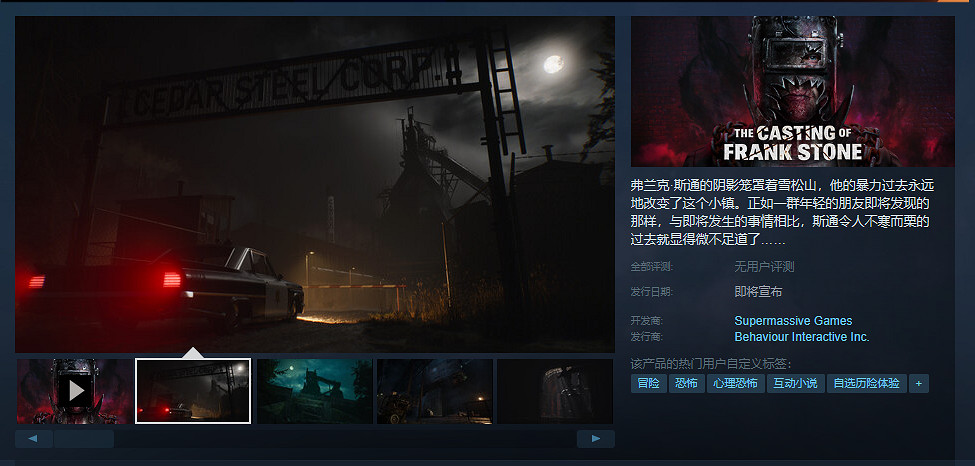This screenshot has width=975, height=466.
Task: Select the 冒险 tag
Action: 649,383
